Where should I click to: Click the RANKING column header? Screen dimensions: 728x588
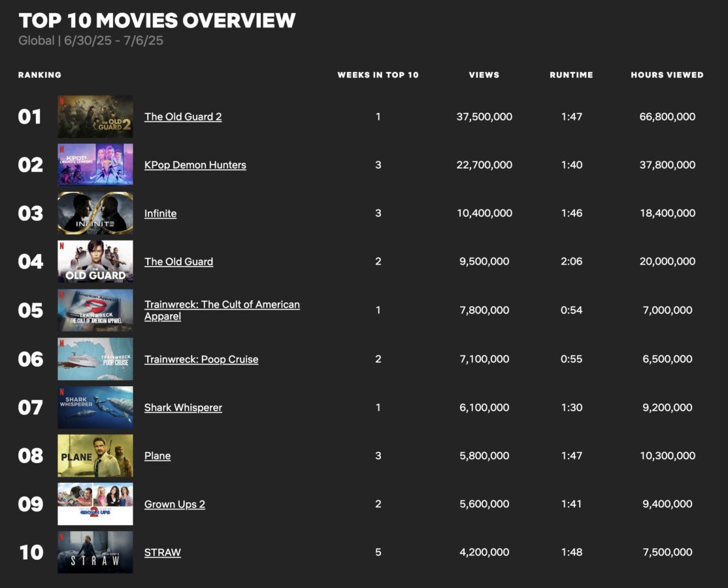point(39,74)
